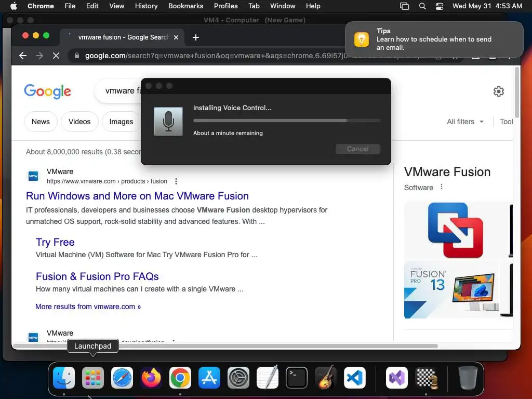Click the site padlock icon

(77, 56)
